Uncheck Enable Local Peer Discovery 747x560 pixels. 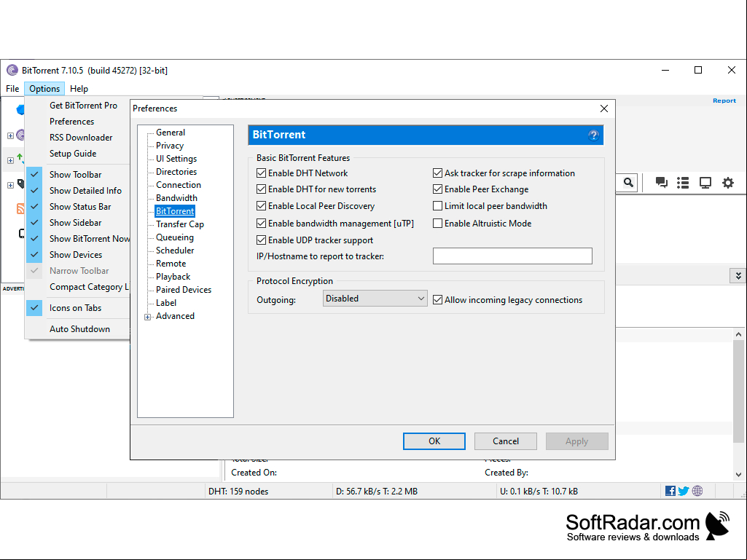pos(261,205)
